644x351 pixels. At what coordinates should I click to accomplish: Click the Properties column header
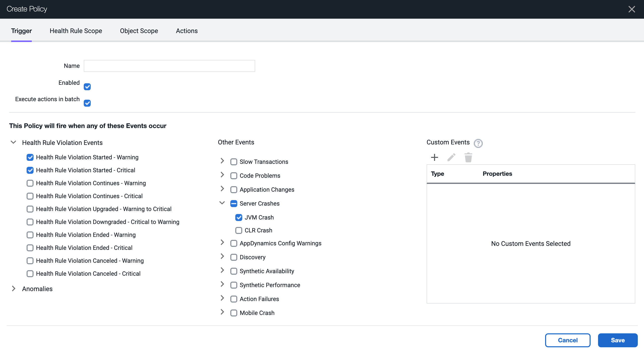(x=497, y=174)
